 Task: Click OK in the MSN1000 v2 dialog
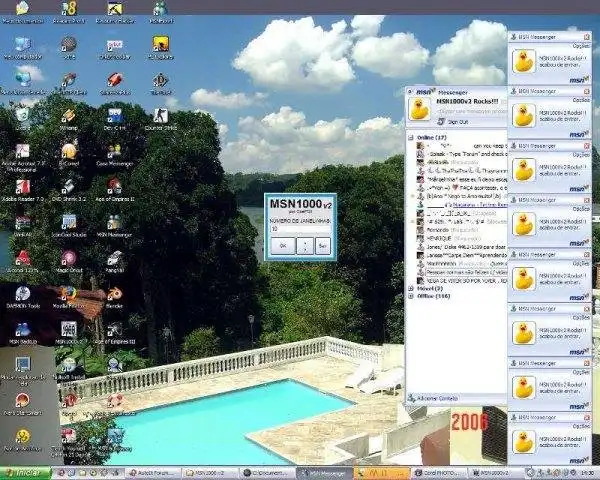coord(283,246)
